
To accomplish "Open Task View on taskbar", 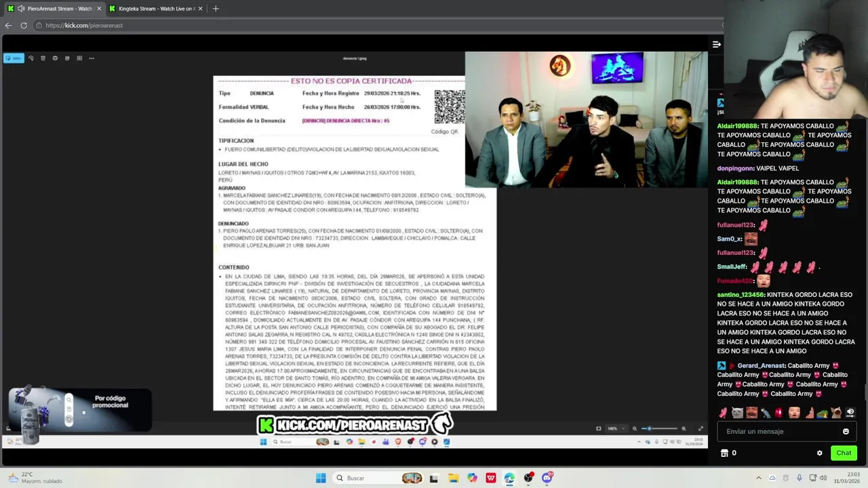I will pos(433,479).
